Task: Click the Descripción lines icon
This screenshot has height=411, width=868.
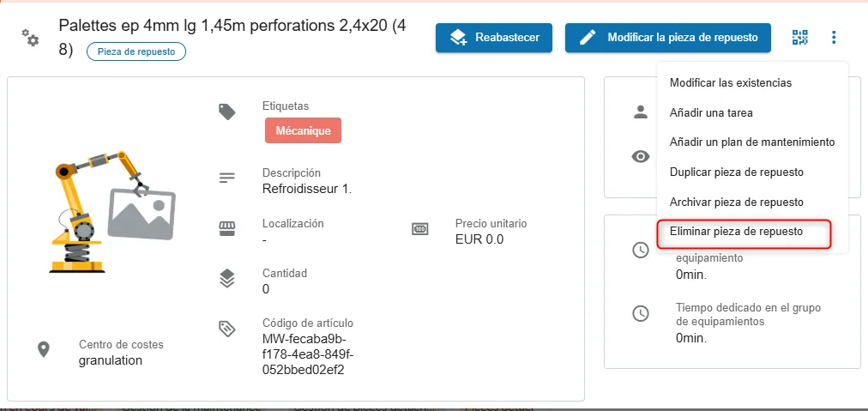Action: [x=227, y=178]
